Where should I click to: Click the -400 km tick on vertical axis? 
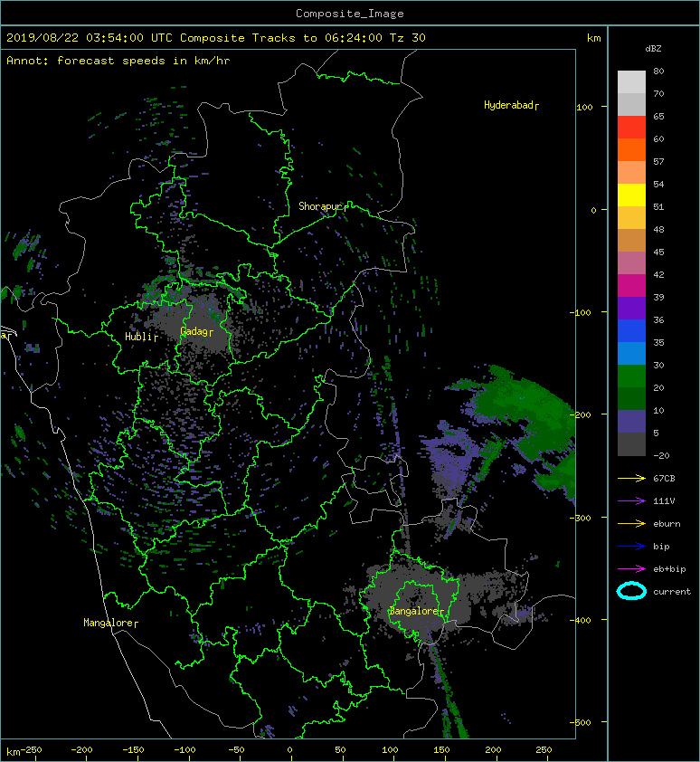(x=581, y=620)
